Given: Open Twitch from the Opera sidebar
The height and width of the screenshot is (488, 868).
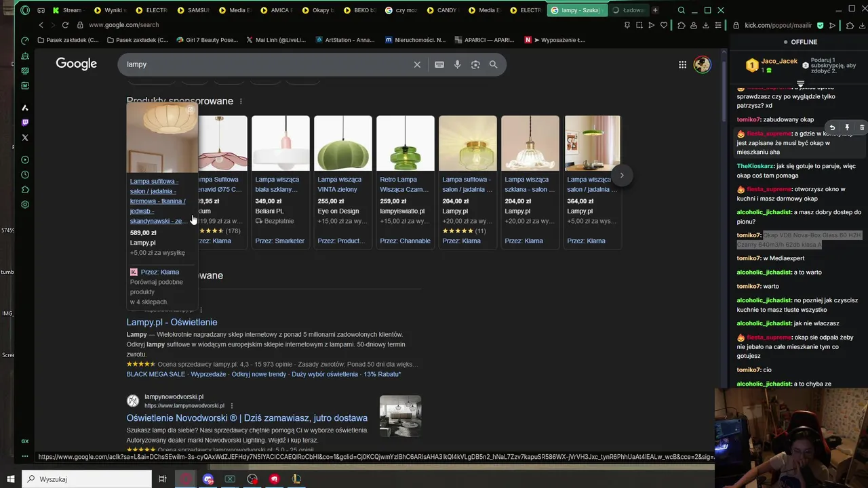Looking at the screenshot, I should [25, 123].
